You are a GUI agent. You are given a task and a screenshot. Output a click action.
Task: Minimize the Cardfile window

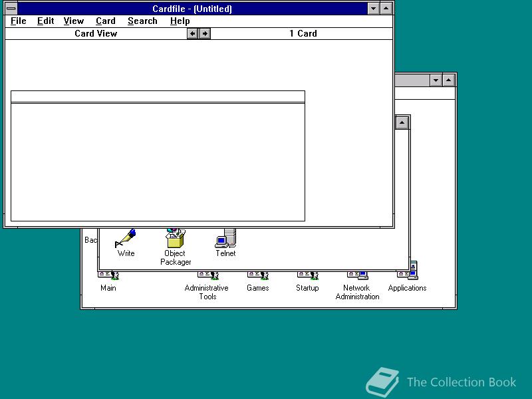point(374,9)
